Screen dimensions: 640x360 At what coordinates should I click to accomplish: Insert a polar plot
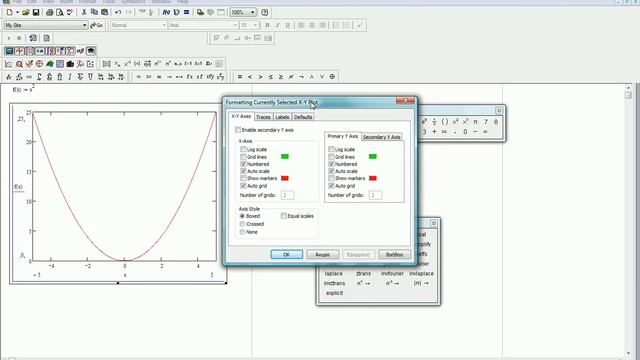click(x=39, y=64)
